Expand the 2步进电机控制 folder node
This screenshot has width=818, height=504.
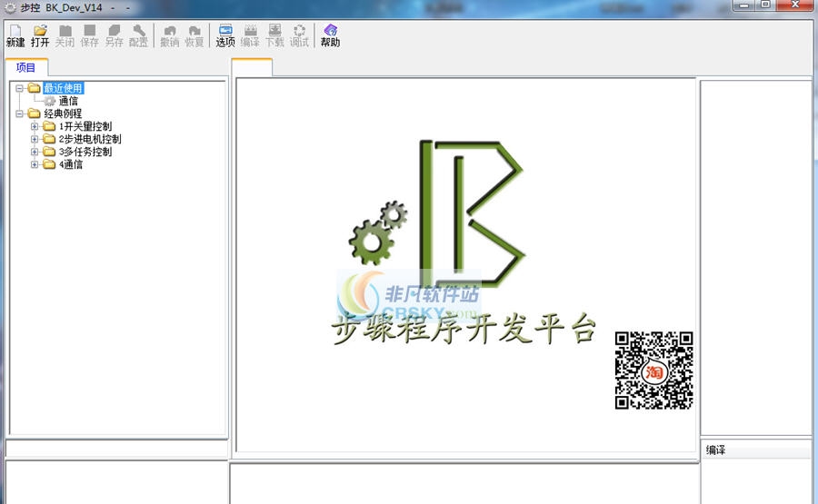click(35, 139)
